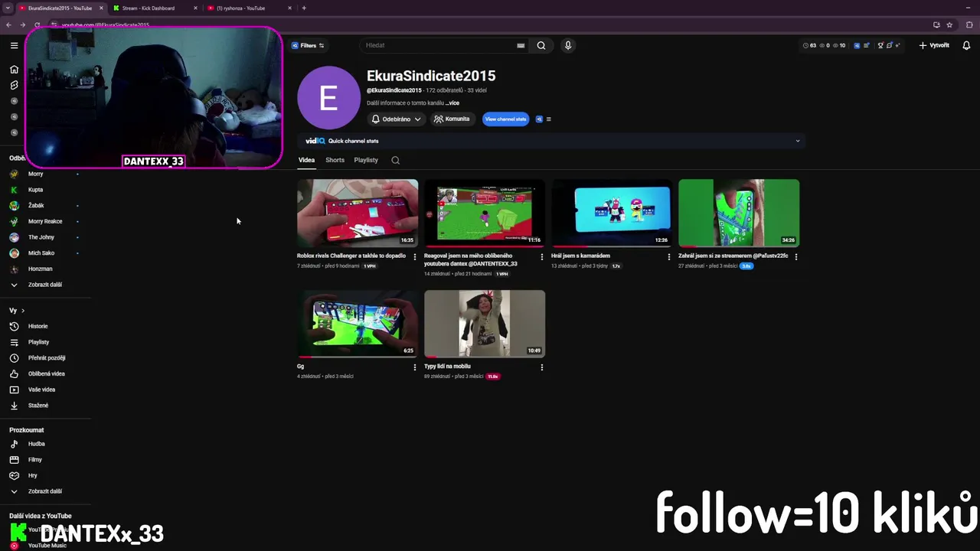Switch to the Playlisty tab
Screen dimensions: 980x551
click(366, 160)
